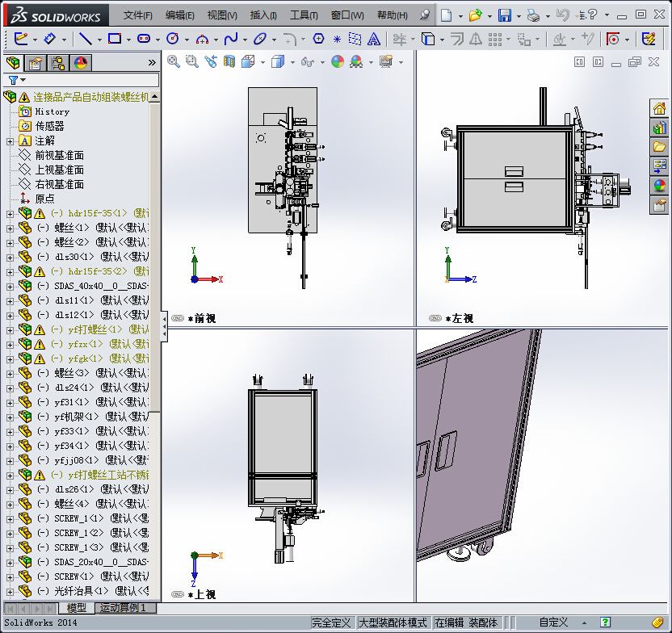Open the Open-file dropdown arrow
This screenshot has height=633, width=672.
(489, 16)
